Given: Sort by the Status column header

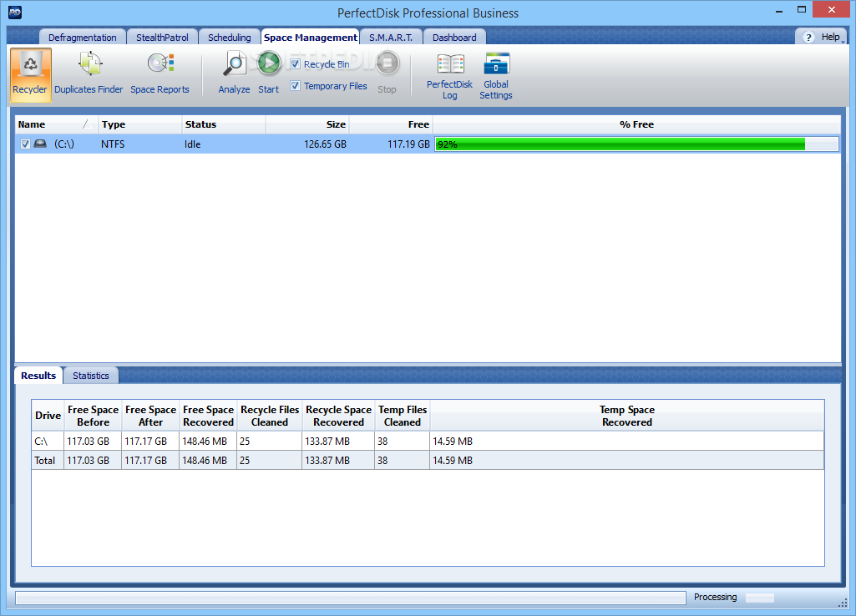Looking at the screenshot, I should pyautogui.click(x=223, y=124).
